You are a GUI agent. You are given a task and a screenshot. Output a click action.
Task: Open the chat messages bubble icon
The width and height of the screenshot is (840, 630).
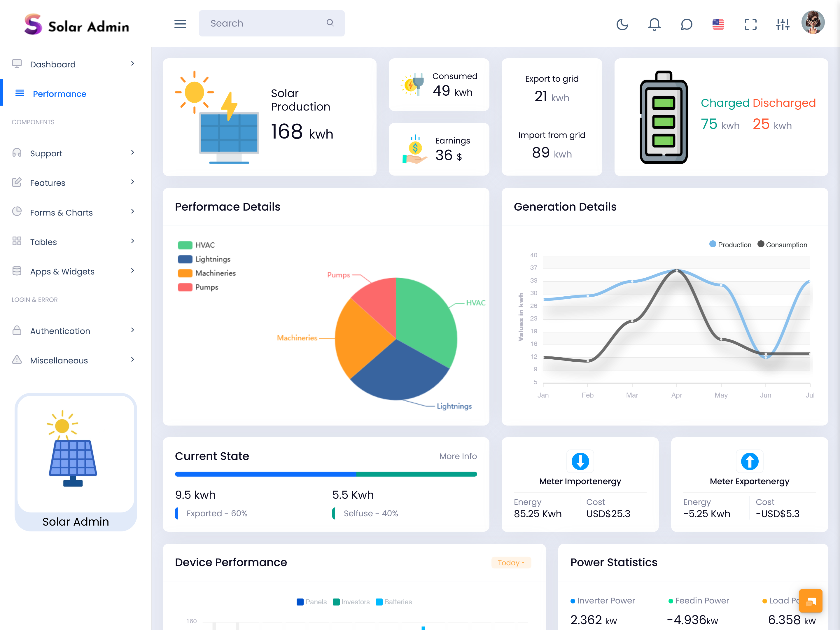click(x=686, y=24)
